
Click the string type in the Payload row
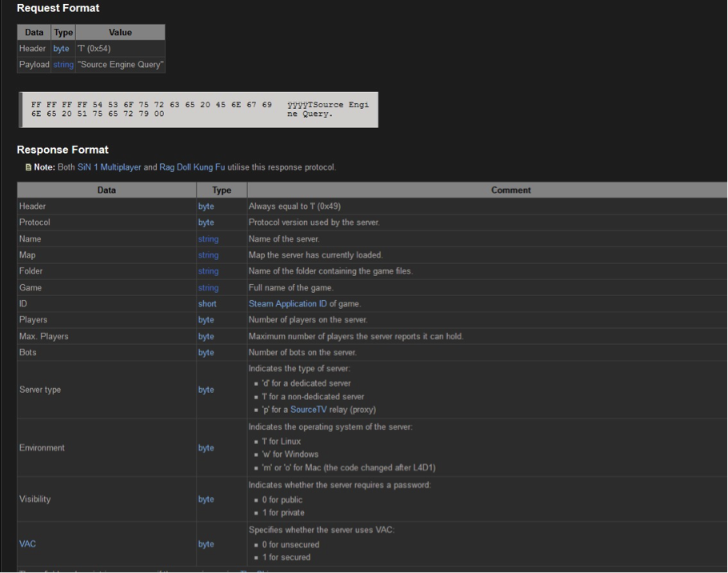[x=63, y=64]
